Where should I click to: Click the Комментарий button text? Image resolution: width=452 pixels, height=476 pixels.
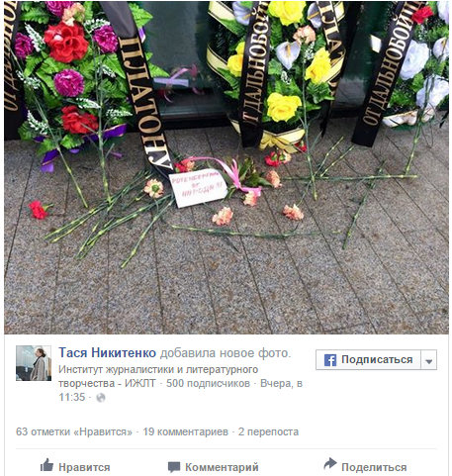click(222, 467)
